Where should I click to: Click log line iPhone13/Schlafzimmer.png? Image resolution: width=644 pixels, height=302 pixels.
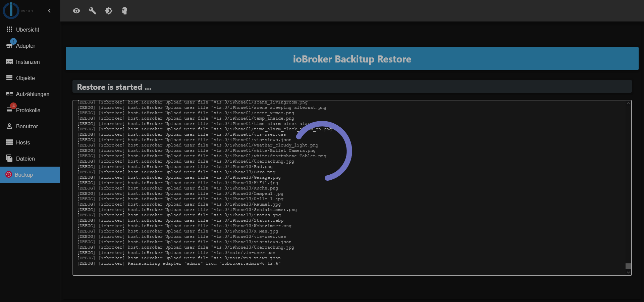click(187, 210)
